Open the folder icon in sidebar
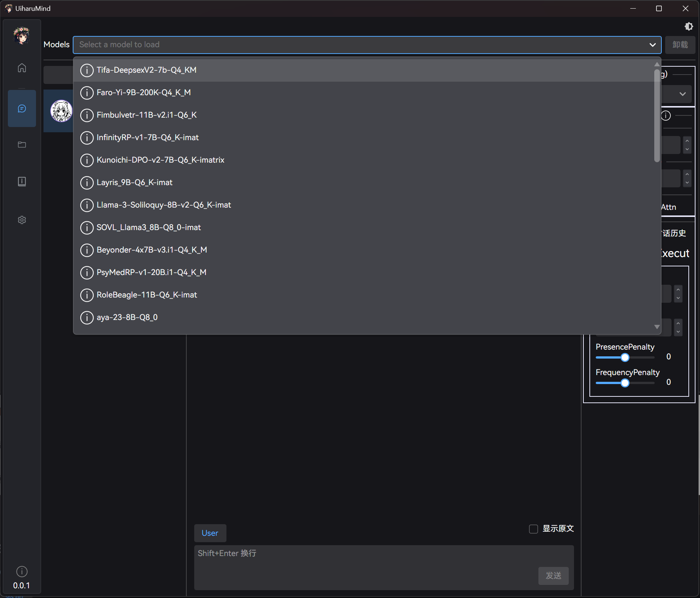700x598 pixels. tap(22, 145)
